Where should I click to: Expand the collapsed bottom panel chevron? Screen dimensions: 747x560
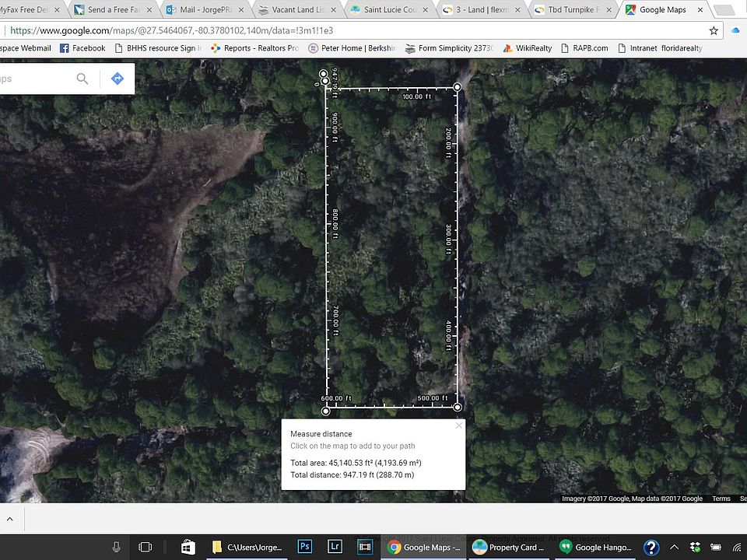(x=10, y=519)
